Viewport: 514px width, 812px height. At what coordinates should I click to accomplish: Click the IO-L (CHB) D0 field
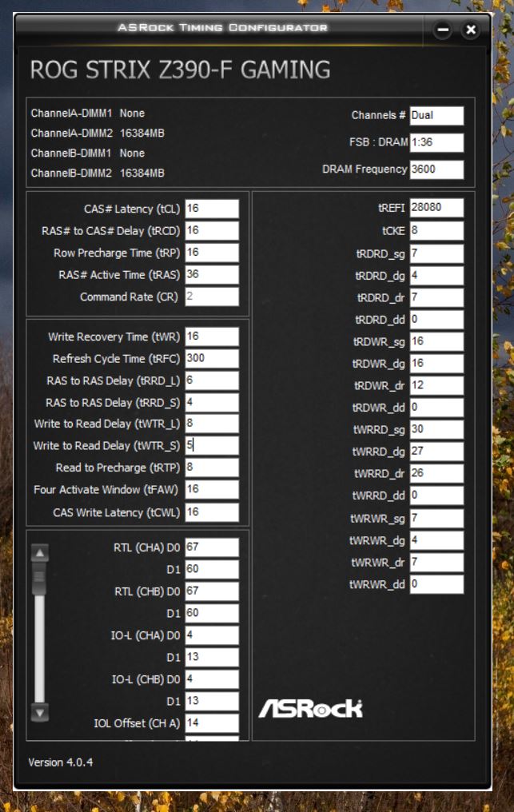point(212,679)
